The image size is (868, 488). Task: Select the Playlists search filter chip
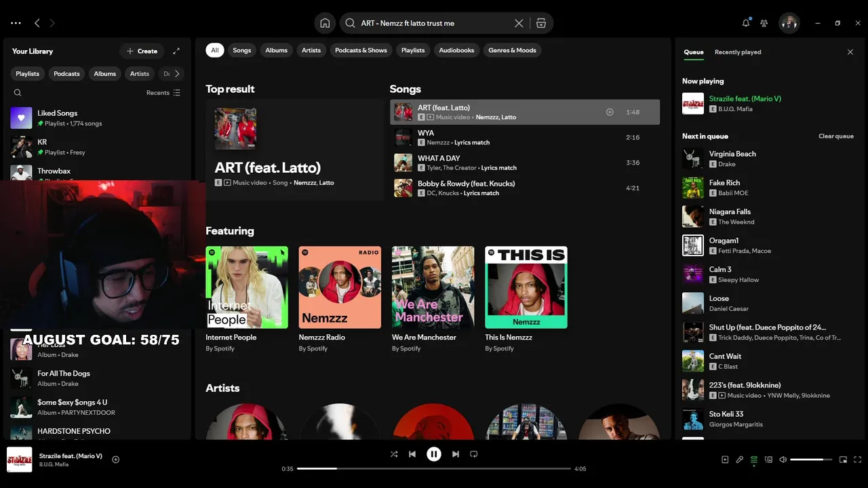(x=413, y=50)
